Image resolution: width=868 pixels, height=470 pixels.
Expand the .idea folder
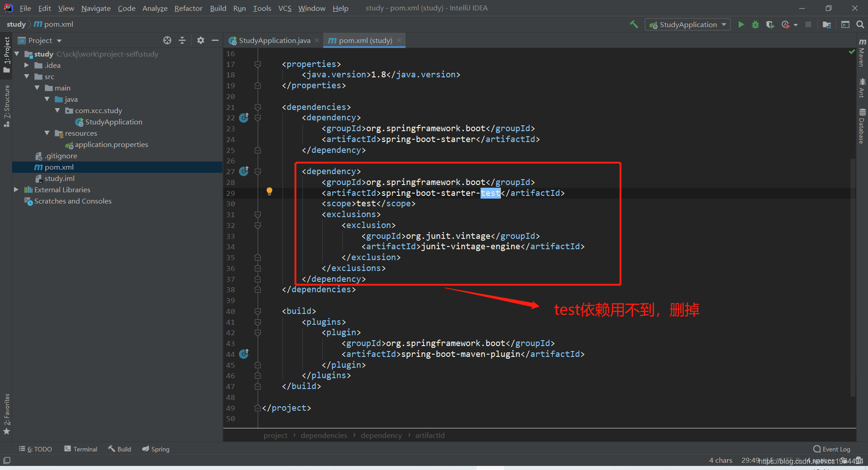coord(27,65)
